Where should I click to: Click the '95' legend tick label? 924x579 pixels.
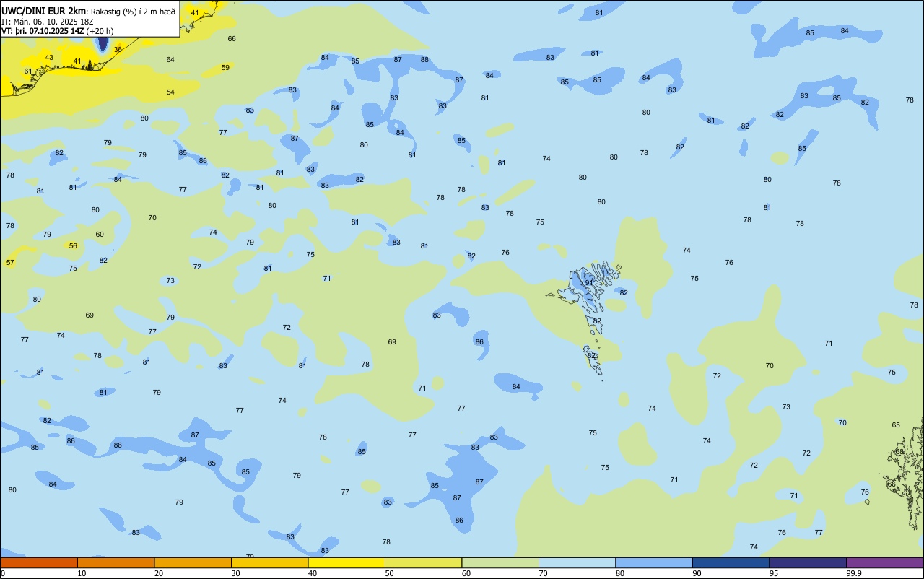tap(775, 573)
